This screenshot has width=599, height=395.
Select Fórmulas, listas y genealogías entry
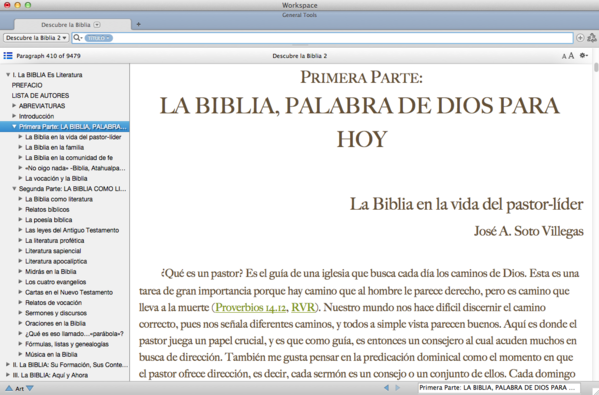coord(67,344)
